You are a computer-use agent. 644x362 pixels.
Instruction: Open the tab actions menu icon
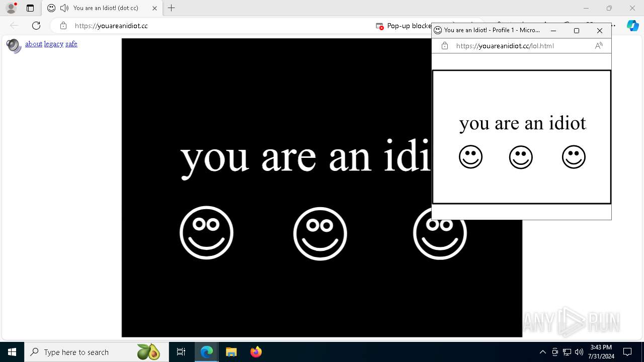pyautogui.click(x=30, y=8)
